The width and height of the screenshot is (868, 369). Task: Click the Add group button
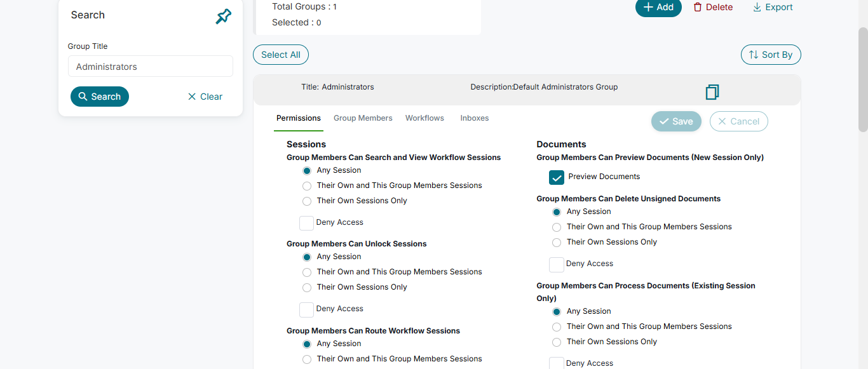pyautogui.click(x=658, y=7)
